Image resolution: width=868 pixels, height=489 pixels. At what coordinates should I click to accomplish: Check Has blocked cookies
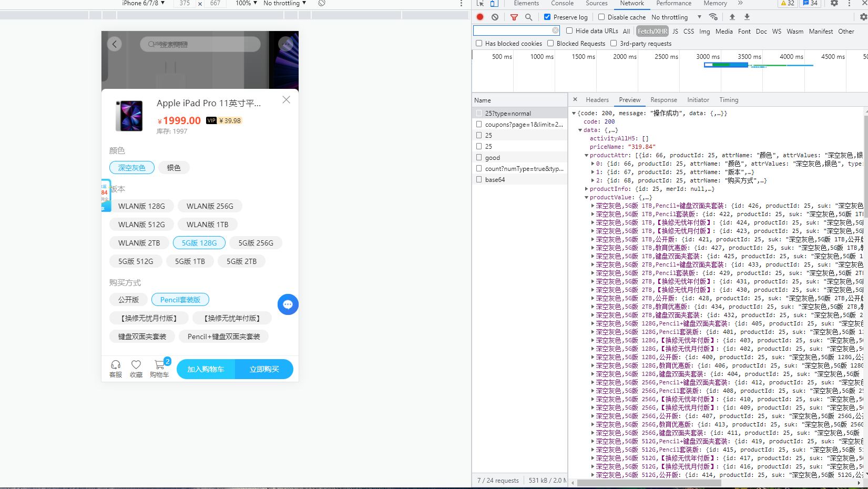pyautogui.click(x=478, y=43)
